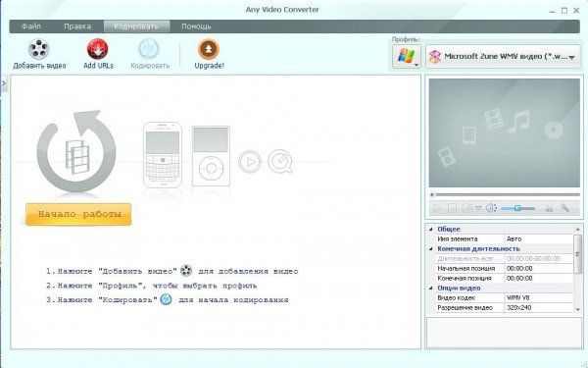
Task: Open the Правка menu
Action: (77, 26)
